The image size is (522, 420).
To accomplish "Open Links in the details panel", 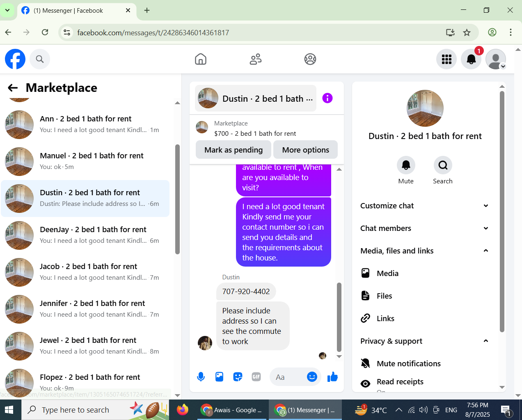I will click(x=425, y=318).
